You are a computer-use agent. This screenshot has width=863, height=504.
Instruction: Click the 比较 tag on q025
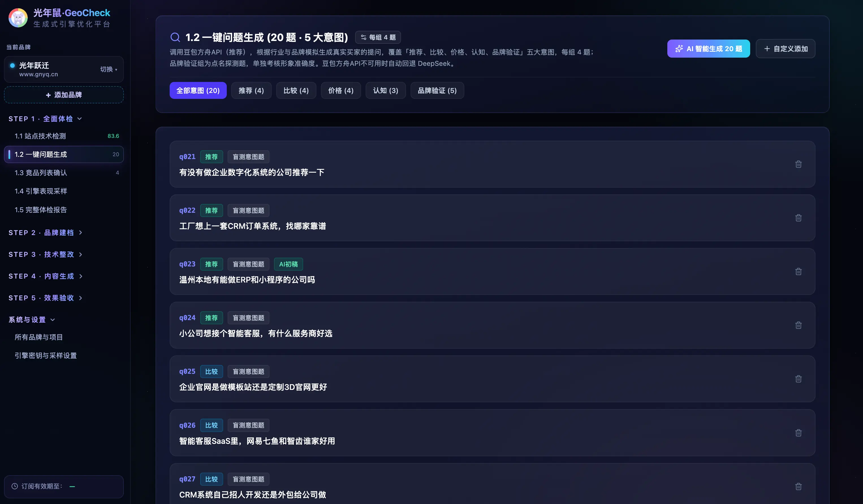coord(211,372)
